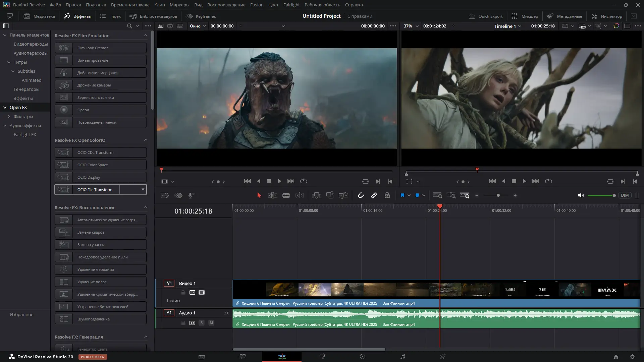Open the Инспектор panel
The image size is (644, 362).
tap(606, 16)
